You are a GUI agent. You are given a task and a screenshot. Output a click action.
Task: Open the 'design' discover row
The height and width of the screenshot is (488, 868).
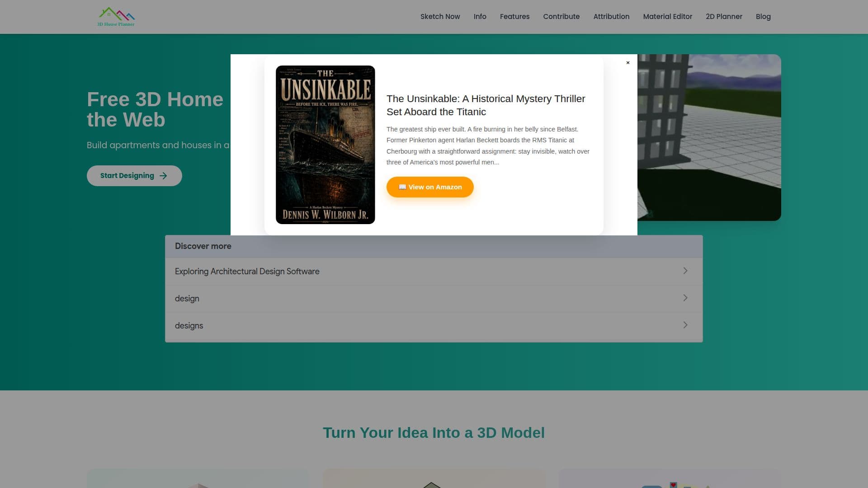click(434, 298)
